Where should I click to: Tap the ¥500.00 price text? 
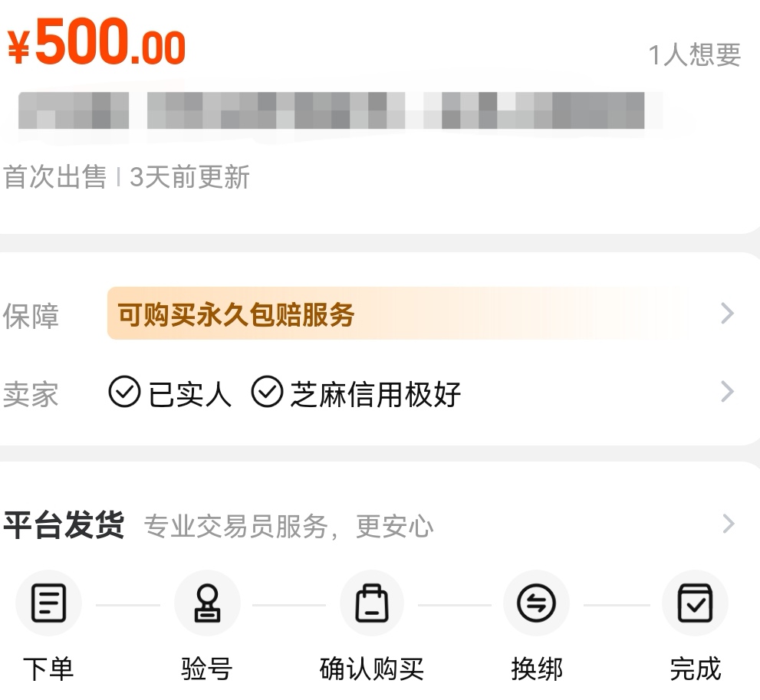pos(97,46)
